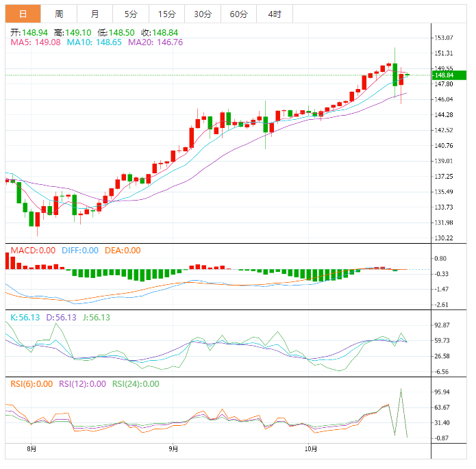Click the 低:148.50 low price text
The width and height of the screenshot is (476, 469).
116,32
